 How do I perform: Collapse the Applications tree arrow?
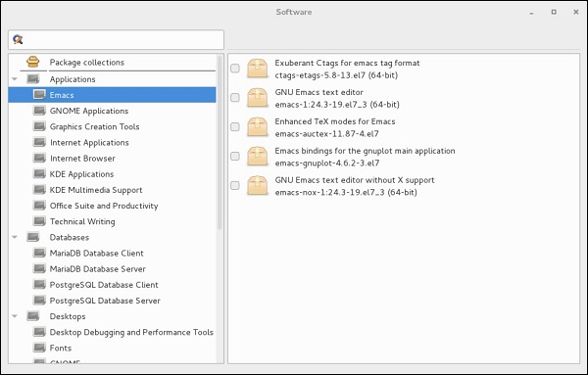tap(15, 79)
